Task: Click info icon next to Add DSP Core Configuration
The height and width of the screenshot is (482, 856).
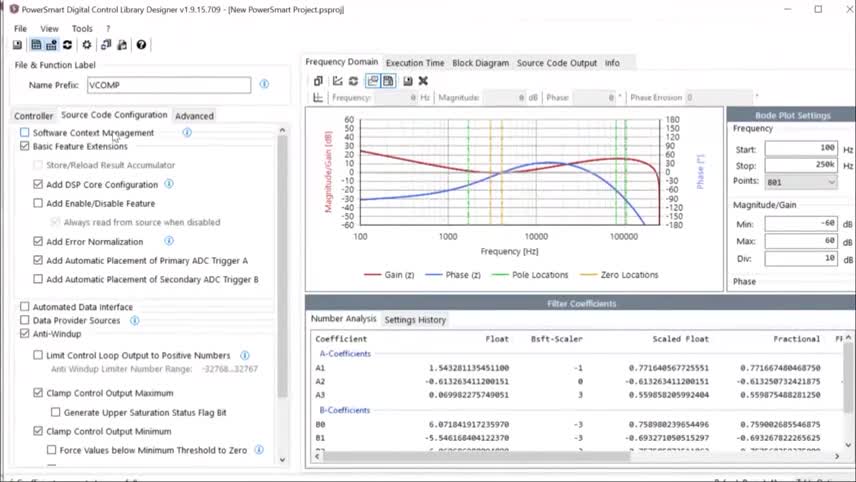Action: (x=169, y=184)
